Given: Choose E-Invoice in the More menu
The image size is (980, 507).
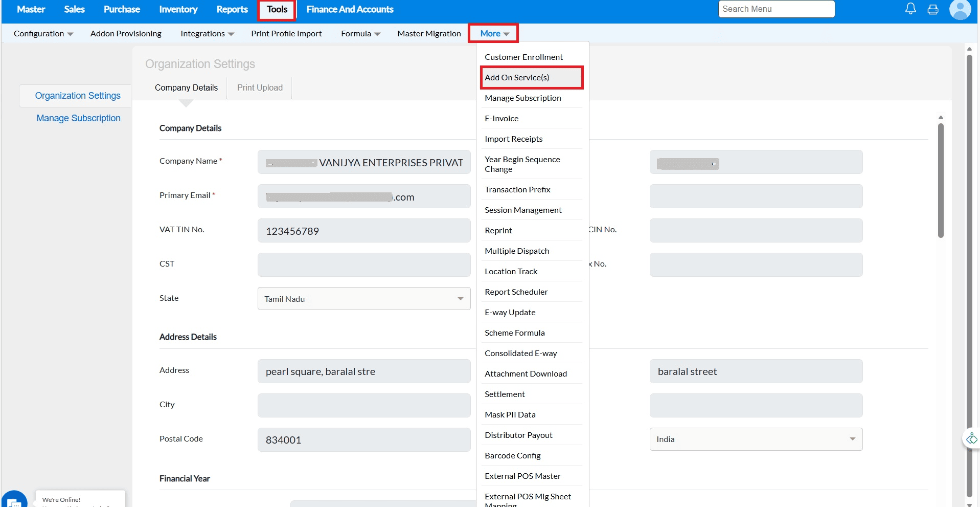Looking at the screenshot, I should (x=502, y=119).
